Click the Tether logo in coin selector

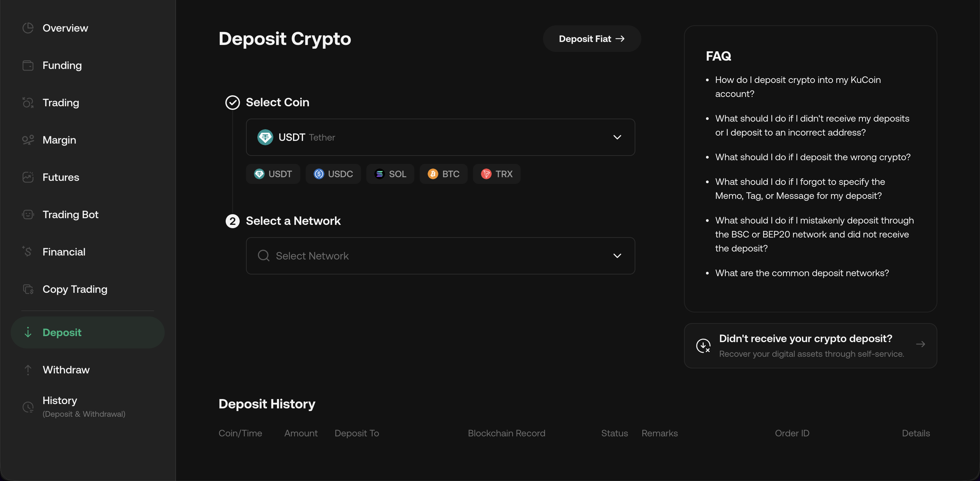click(x=265, y=137)
